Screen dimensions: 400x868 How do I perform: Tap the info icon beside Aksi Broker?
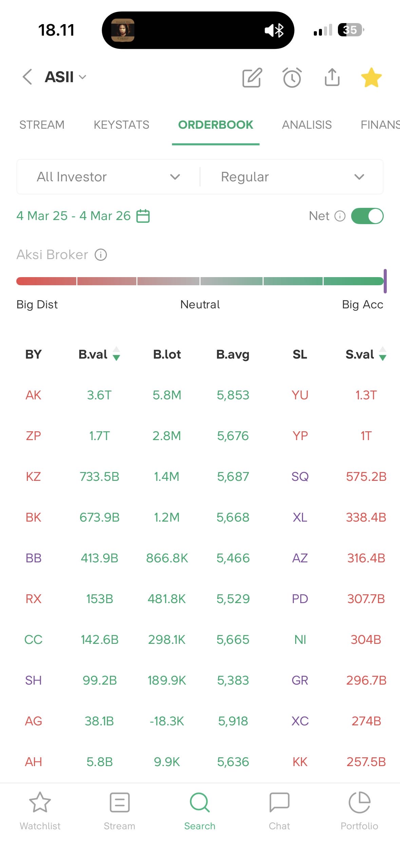point(101,255)
